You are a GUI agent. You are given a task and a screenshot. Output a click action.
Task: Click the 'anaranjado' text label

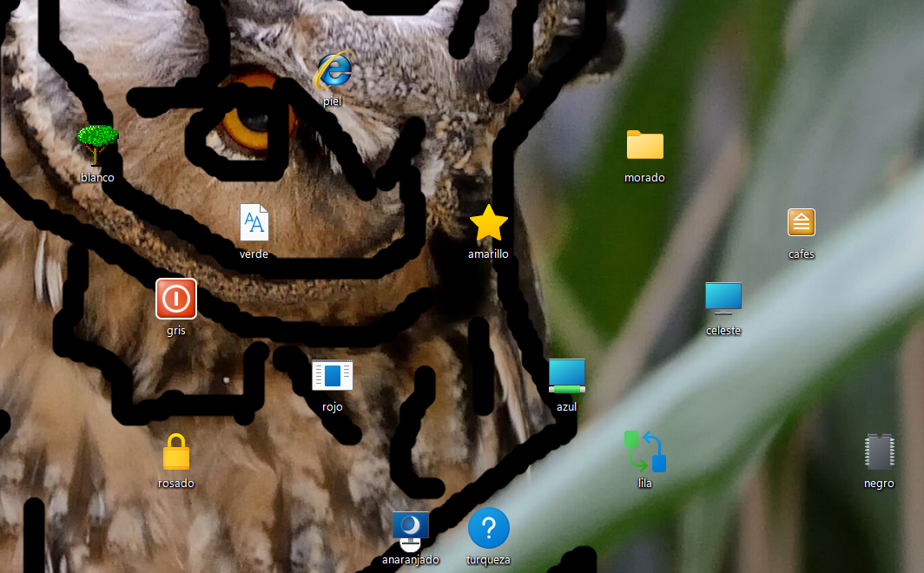(x=411, y=560)
